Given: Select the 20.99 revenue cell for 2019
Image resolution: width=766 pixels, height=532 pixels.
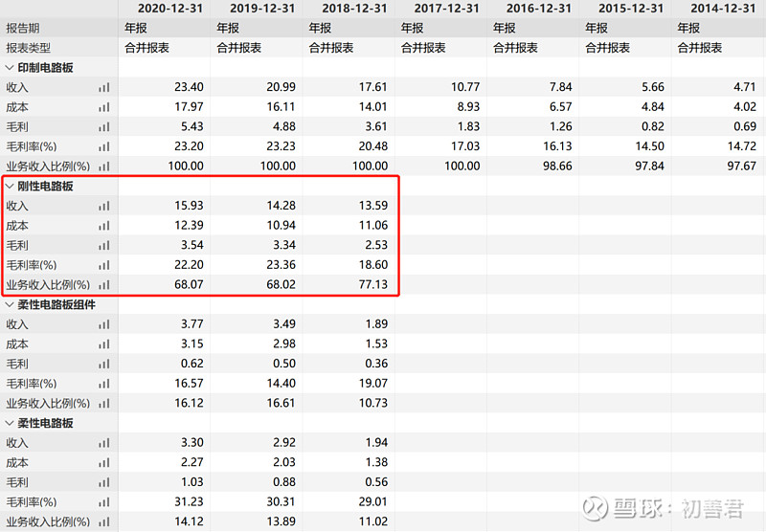Looking at the screenshot, I should [281, 87].
